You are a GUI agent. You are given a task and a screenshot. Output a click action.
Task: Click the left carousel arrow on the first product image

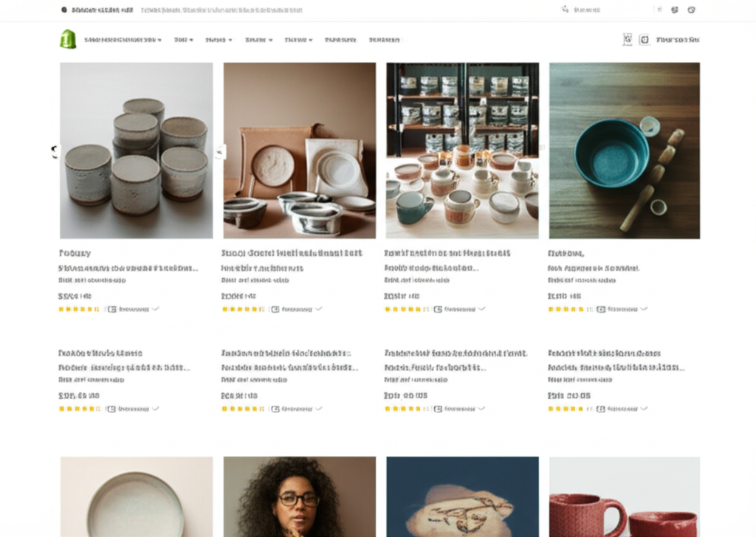(52, 150)
